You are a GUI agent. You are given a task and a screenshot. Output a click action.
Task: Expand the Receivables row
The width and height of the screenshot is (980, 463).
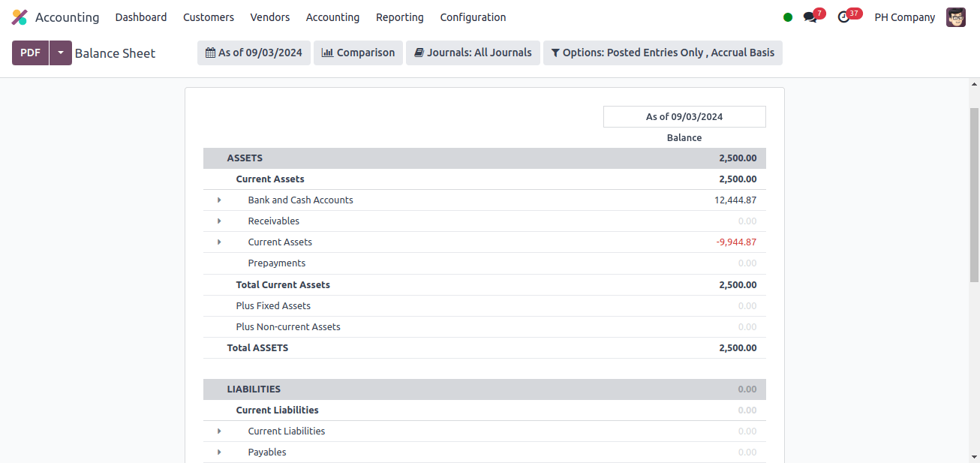219,221
